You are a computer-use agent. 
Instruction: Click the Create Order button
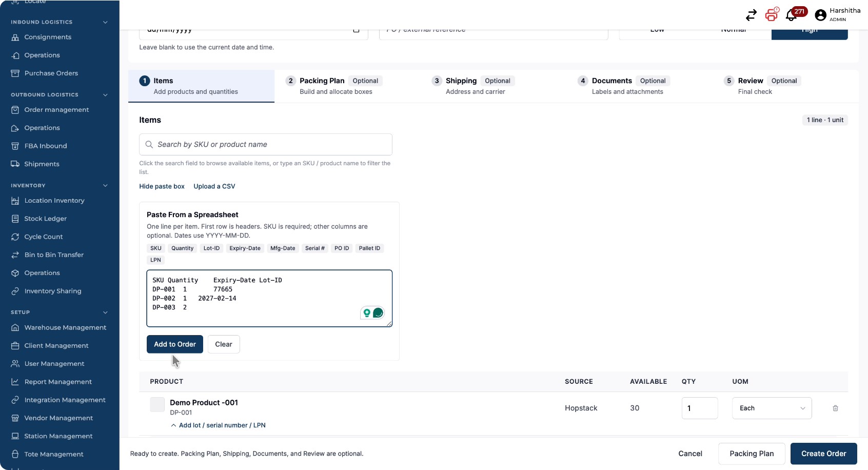(x=824, y=454)
